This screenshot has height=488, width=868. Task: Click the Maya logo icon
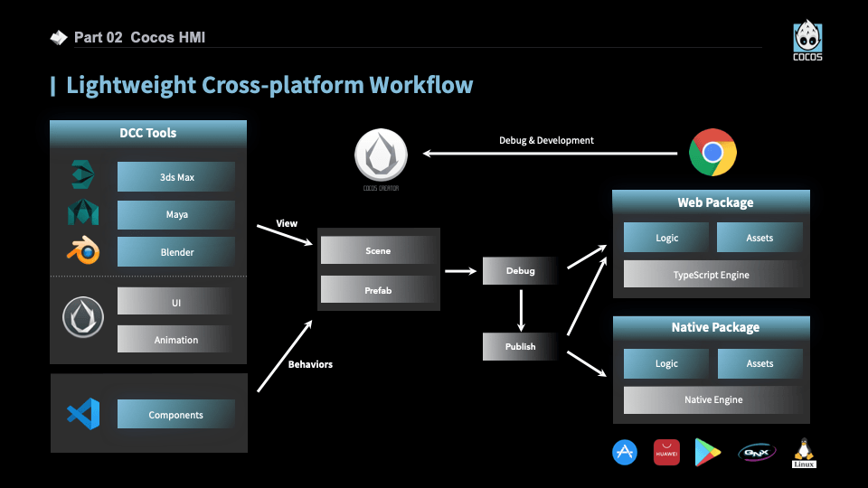click(83, 211)
